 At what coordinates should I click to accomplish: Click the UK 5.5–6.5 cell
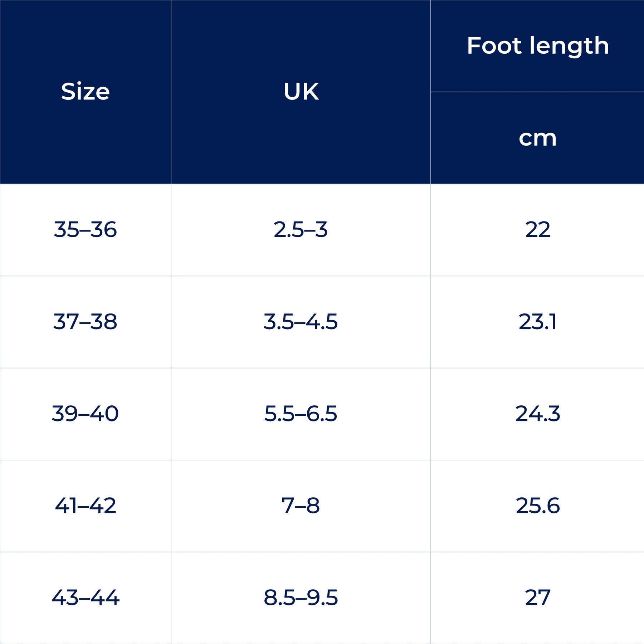(x=301, y=414)
